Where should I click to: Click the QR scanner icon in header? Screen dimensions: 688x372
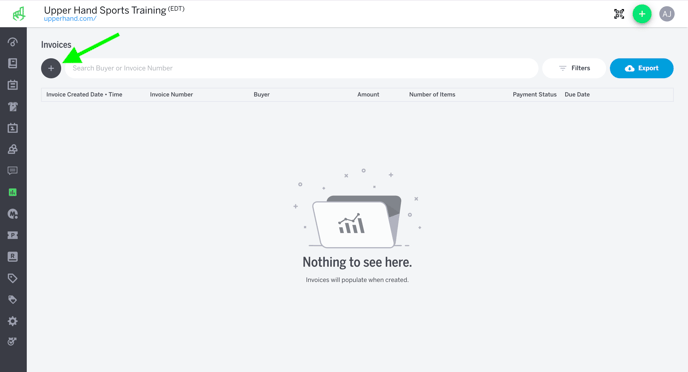pos(619,14)
